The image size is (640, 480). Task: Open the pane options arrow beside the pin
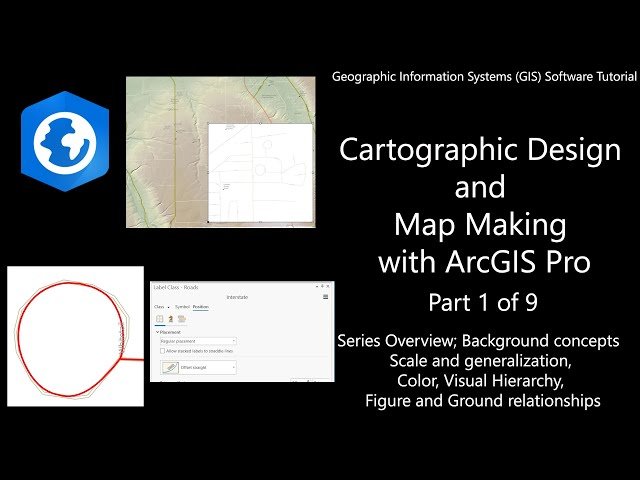pos(317,287)
